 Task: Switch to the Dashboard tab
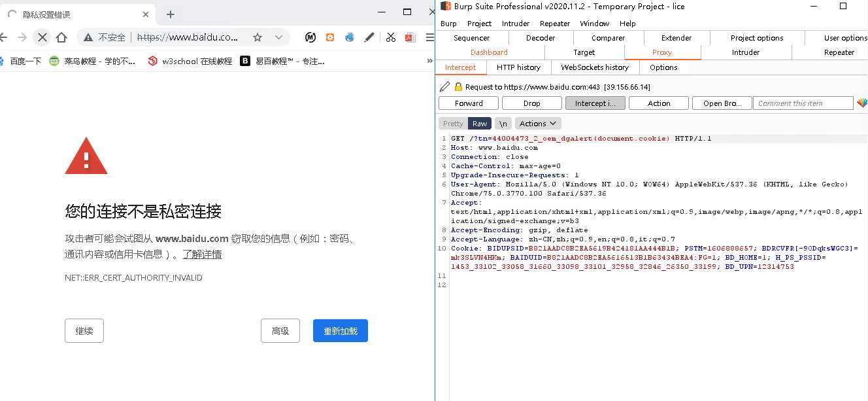(489, 52)
